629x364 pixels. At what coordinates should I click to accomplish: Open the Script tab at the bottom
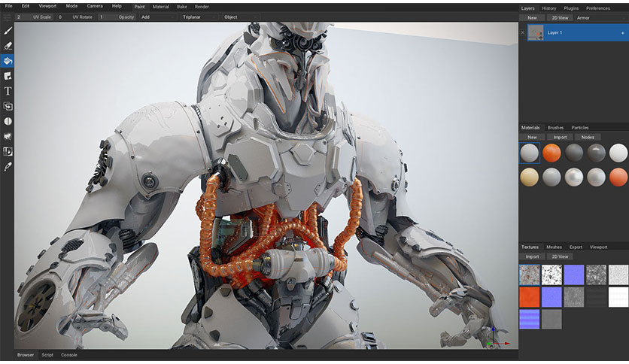47,355
